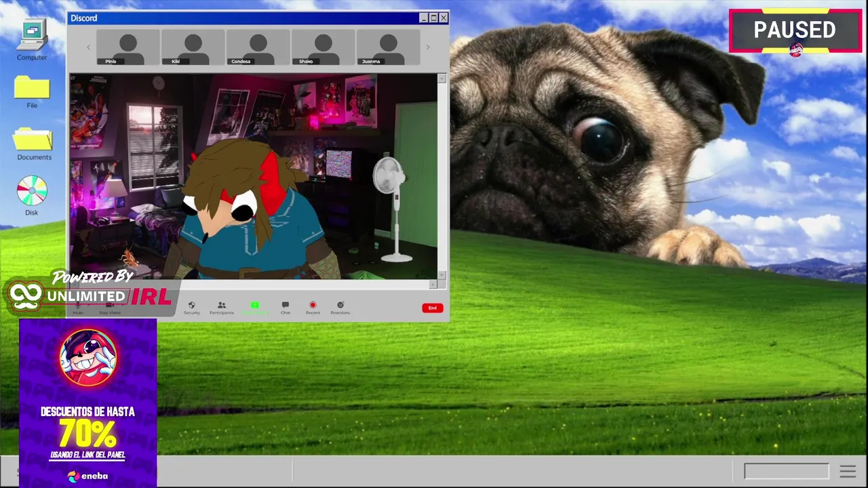The height and width of the screenshot is (488, 868).
Task: Open the Computer desktop icon
Action: click(x=32, y=41)
